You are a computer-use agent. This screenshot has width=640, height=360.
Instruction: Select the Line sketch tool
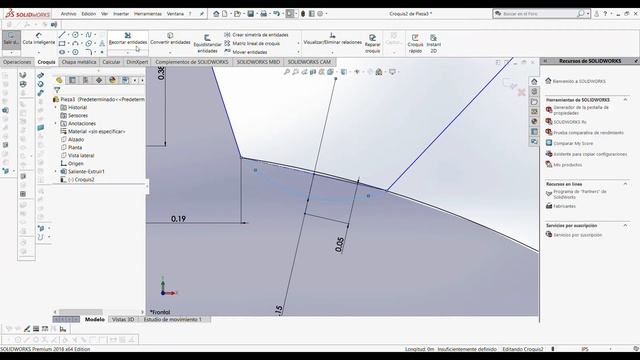(x=62, y=35)
